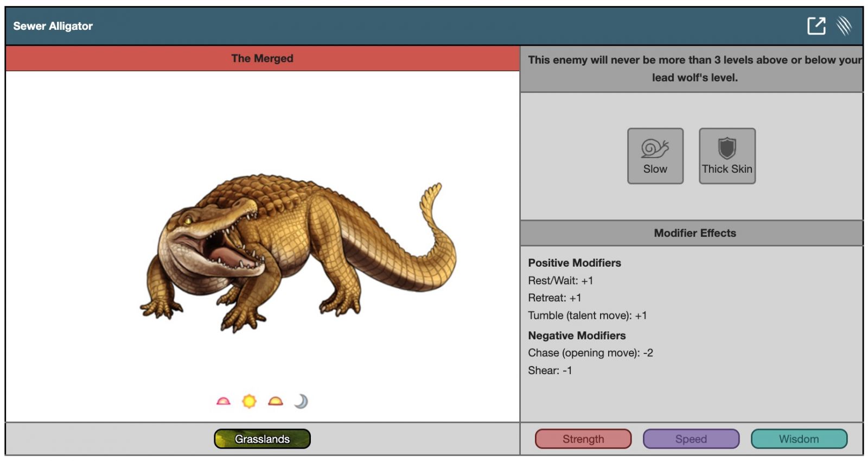
Task: Click The Merged red header bar
Action: point(262,59)
